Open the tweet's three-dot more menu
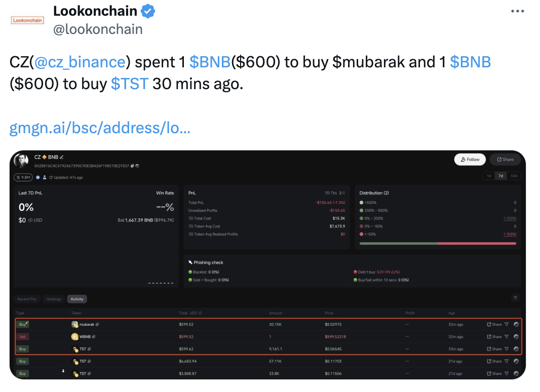 coord(517,11)
